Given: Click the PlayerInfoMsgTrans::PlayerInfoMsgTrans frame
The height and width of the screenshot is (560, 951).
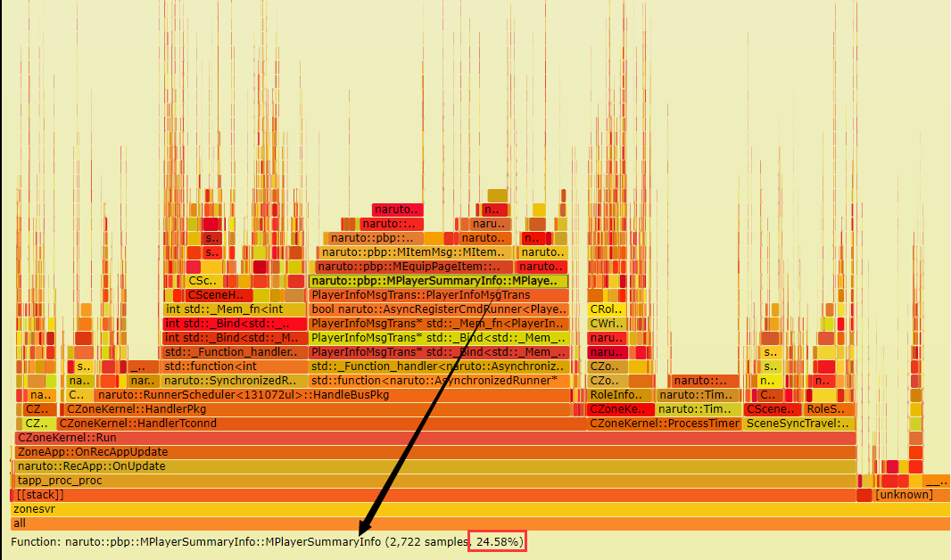Looking at the screenshot, I should coord(439,295).
